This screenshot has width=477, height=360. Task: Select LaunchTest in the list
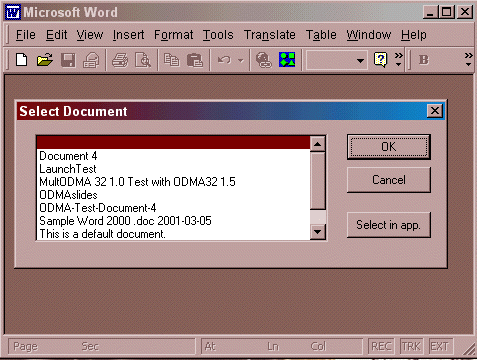pos(173,169)
